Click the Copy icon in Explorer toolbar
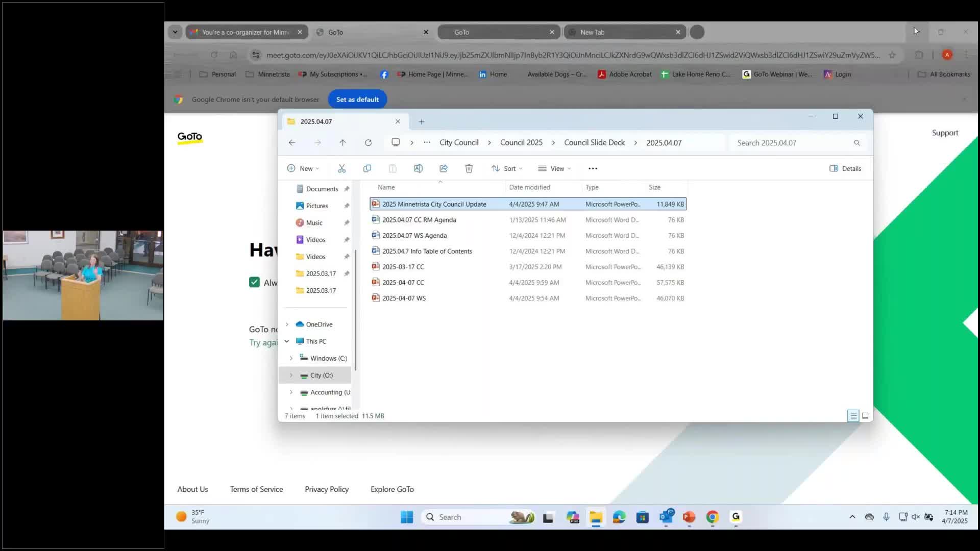The height and width of the screenshot is (551, 980). pos(367,168)
